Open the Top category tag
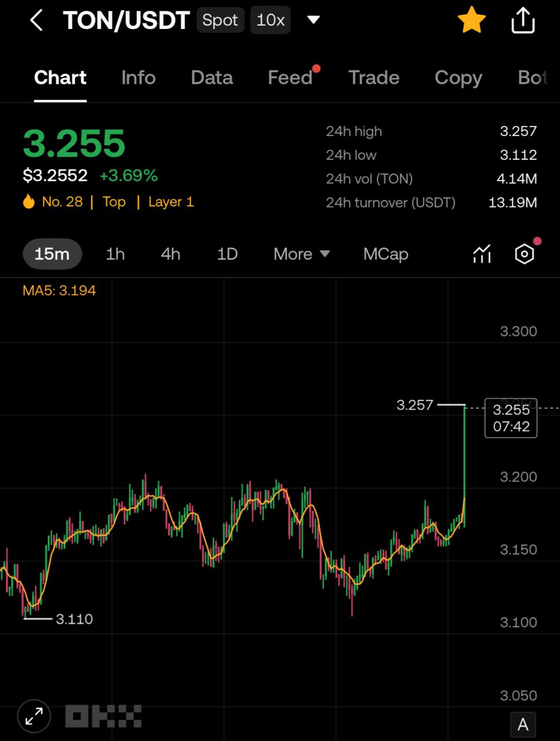 pos(114,201)
